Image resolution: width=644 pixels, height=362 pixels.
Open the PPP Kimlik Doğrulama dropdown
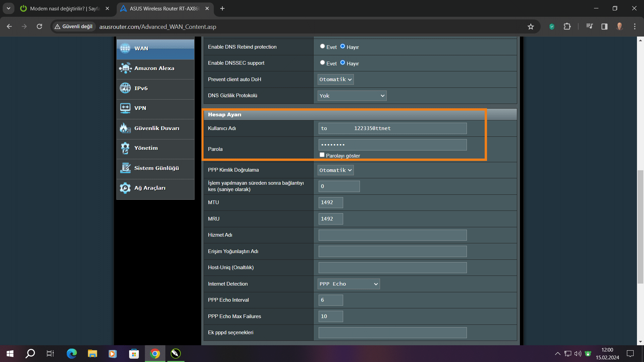335,170
